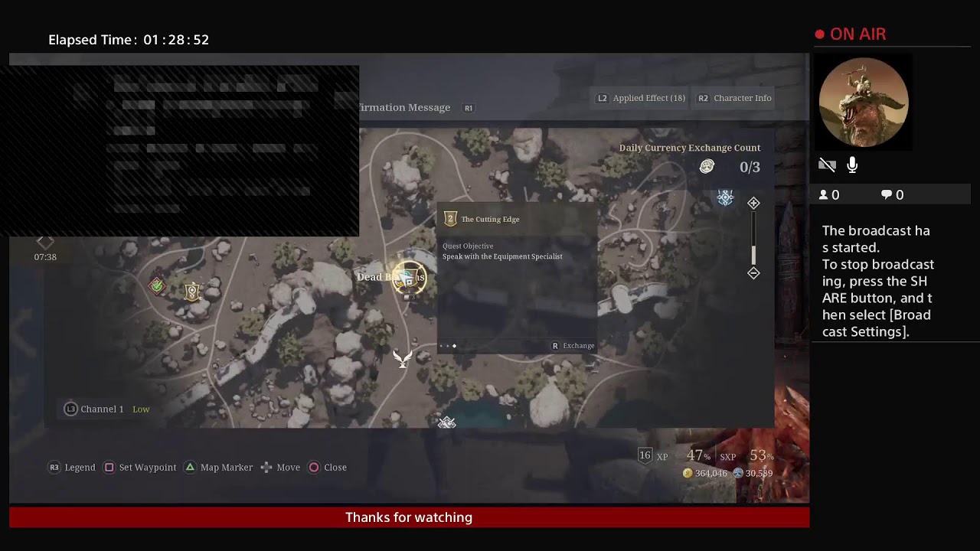Viewport: 980px width, 551px height.
Task: Click the 07:38 game time display
Action: 45,257
